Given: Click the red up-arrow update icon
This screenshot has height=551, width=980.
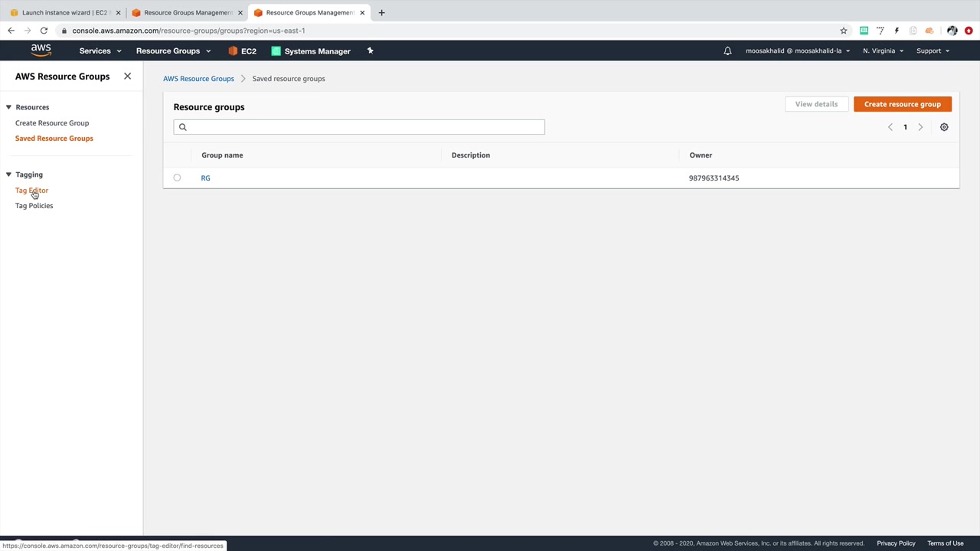Looking at the screenshot, I should coord(969,31).
